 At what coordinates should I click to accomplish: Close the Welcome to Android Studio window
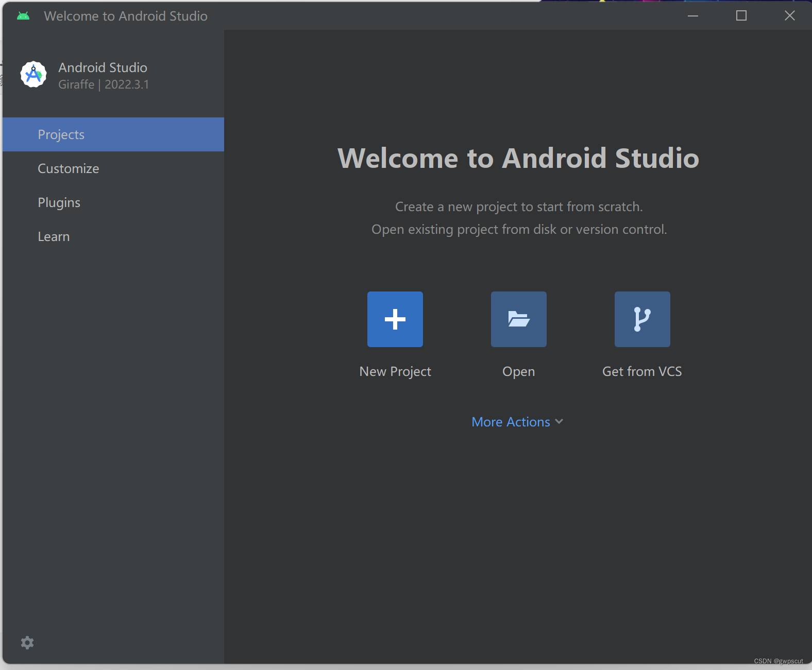(x=790, y=16)
